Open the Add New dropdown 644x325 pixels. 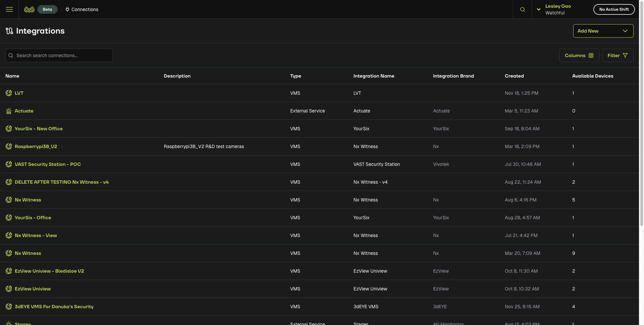pyautogui.click(x=603, y=31)
